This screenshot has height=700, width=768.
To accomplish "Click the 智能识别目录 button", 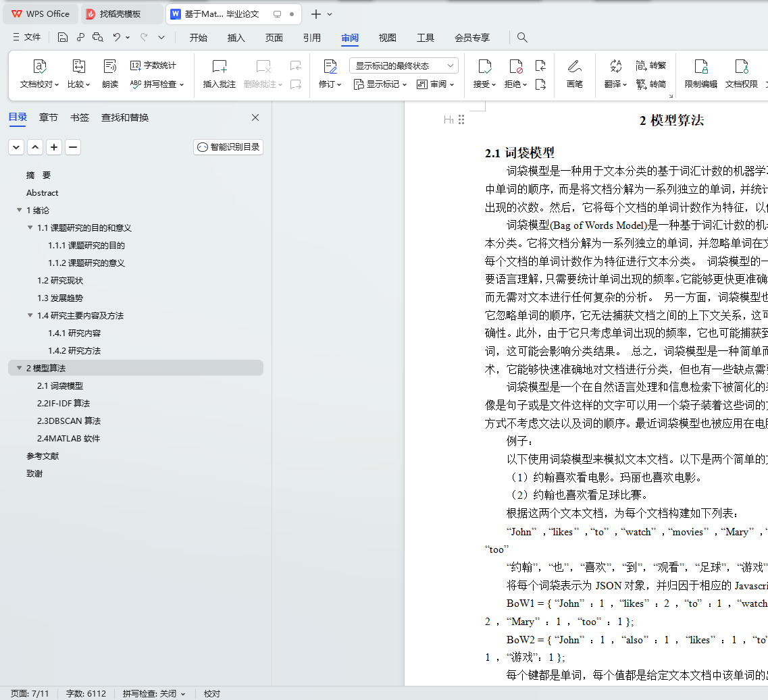I will [x=228, y=147].
